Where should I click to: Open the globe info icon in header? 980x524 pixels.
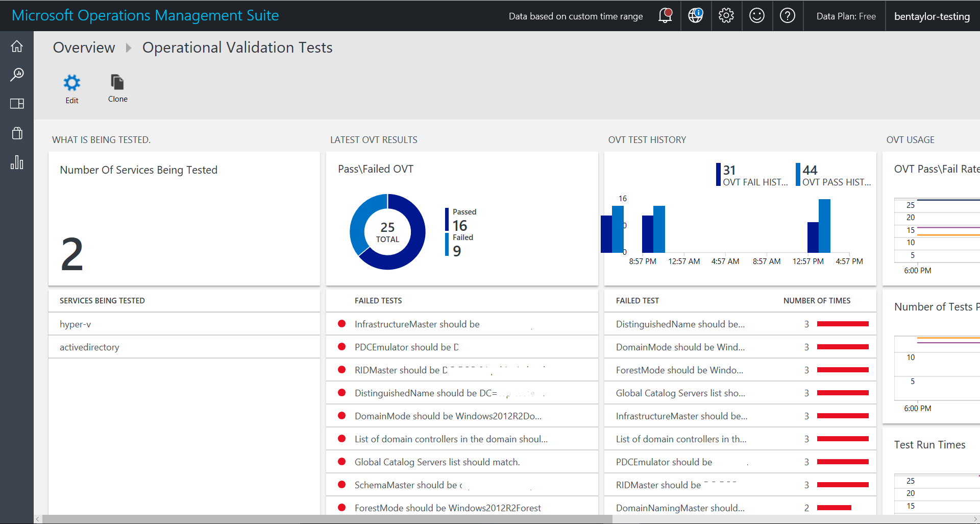pyautogui.click(x=696, y=15)
